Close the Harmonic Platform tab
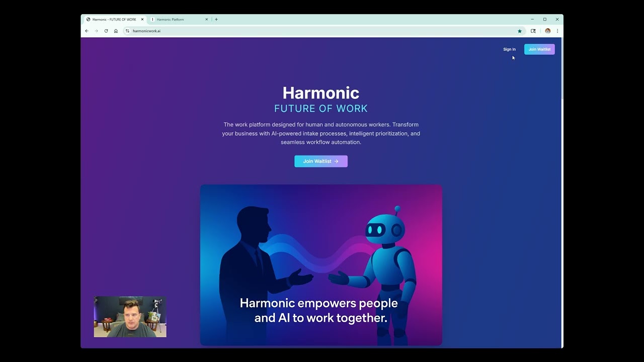 click(206, 19)
